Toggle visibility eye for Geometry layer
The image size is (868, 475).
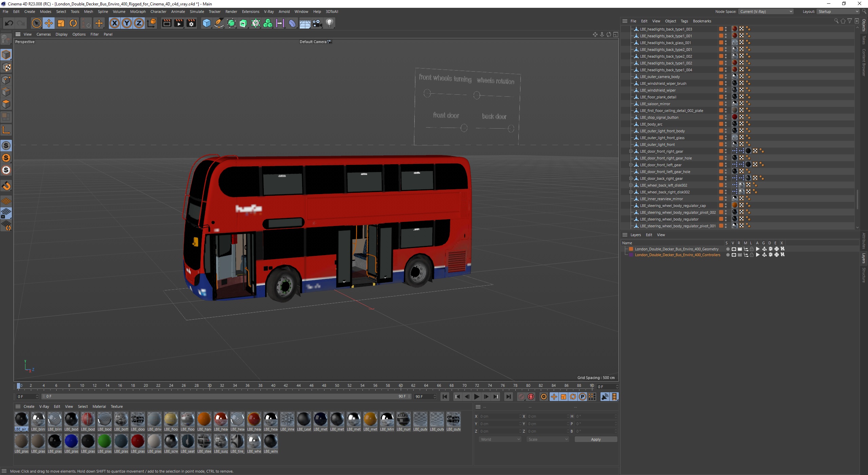tap(734, 249)
